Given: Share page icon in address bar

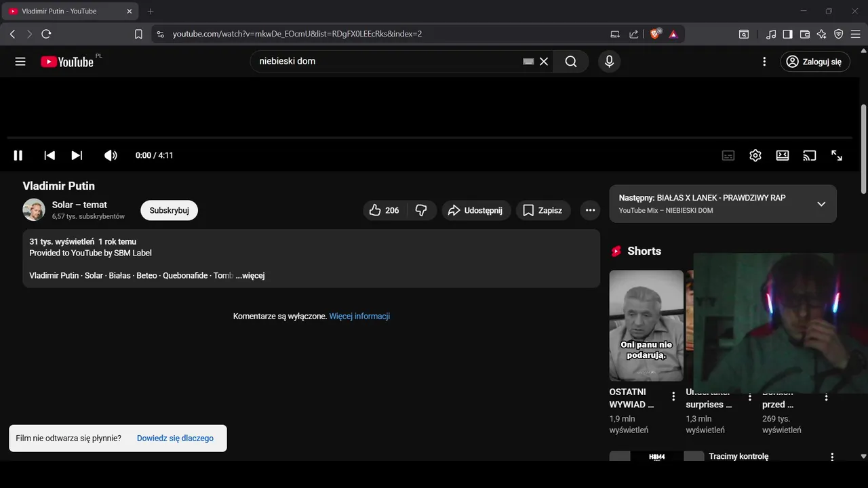Looking at the screenshot, I should coord(633,34).
